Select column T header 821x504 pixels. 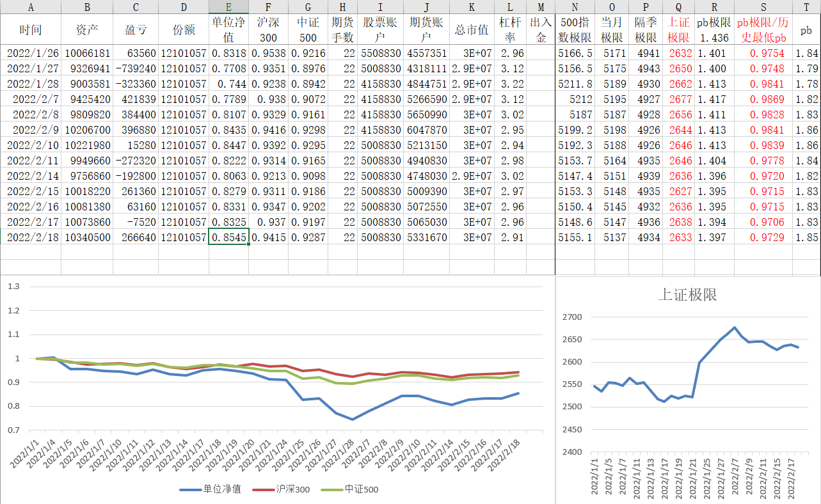(806, 7)
